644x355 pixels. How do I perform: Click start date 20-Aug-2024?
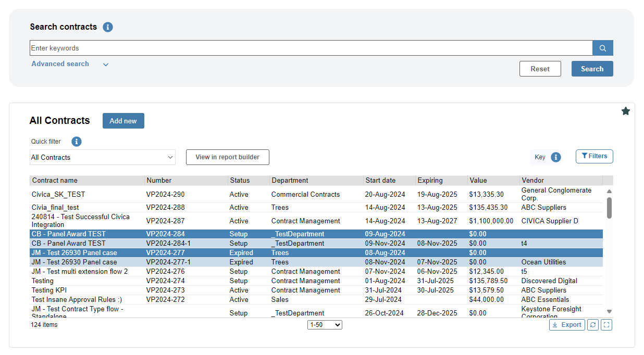[385, 195]
